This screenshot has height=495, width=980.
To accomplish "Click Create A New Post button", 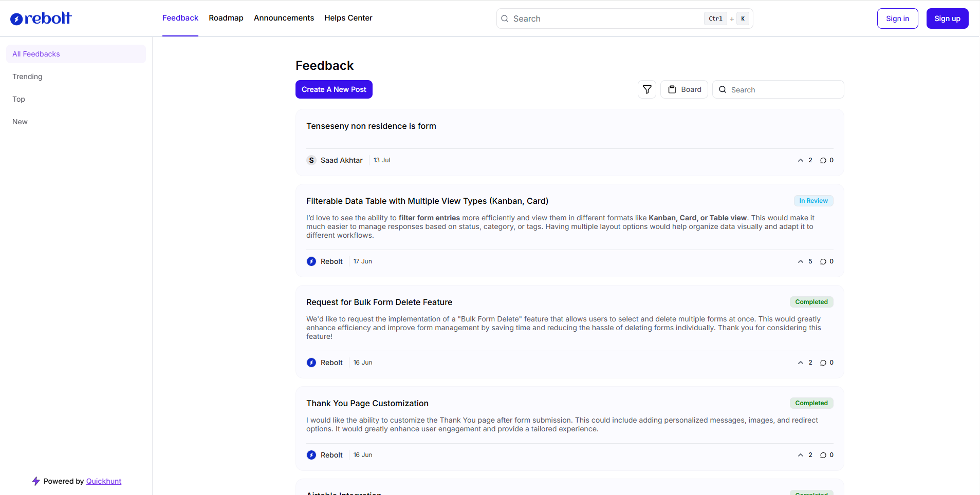I will pyautogui.click(x=334, y=89).
